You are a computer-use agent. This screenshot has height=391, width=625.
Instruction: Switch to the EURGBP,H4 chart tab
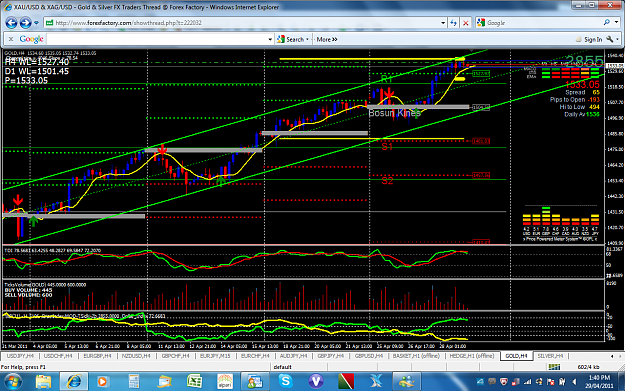coord(97,356)
